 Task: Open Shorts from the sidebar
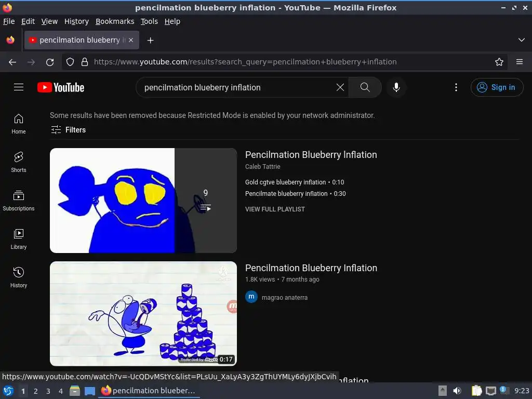19,162
